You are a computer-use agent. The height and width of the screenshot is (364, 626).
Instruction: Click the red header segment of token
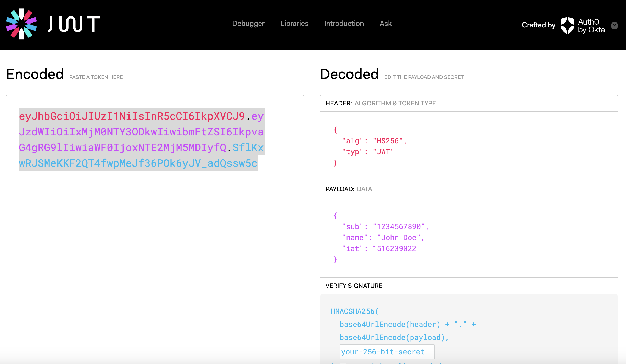[x=132, y=116]
